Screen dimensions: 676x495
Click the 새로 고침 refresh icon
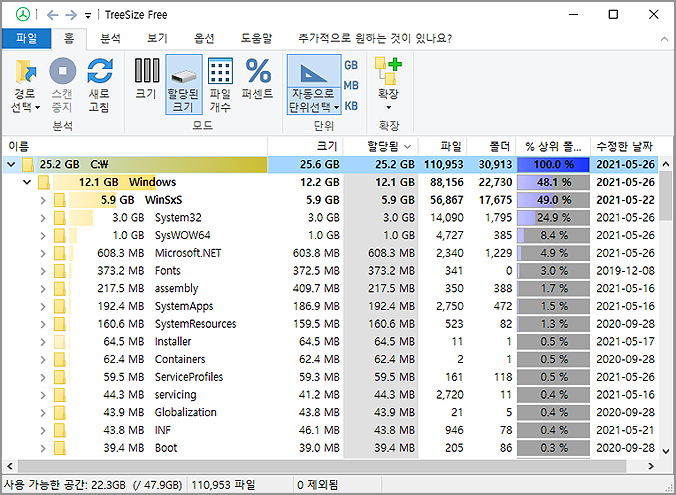(x=100, y=71)
